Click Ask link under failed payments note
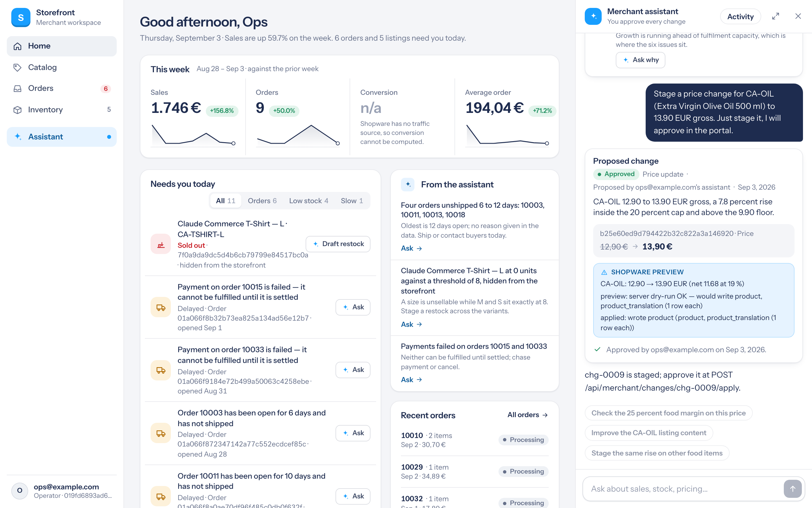The image size is (812, 508). 411,380
